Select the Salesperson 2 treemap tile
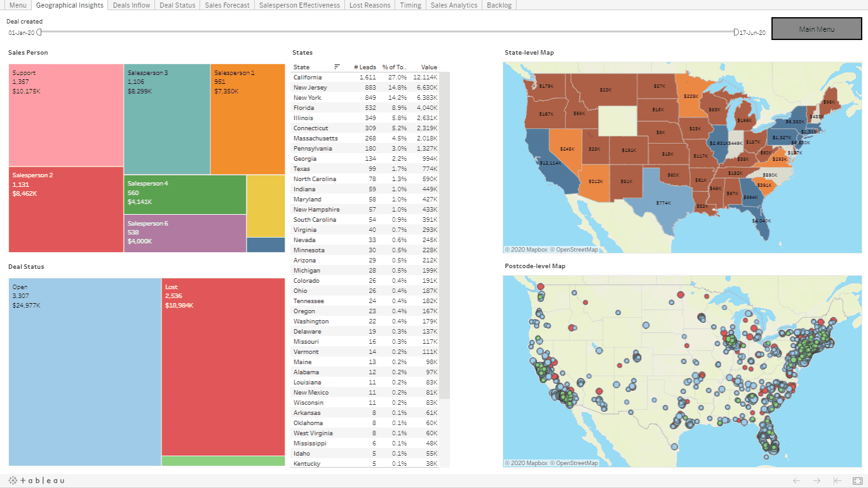The width and height of the screenshot is (868, 488). 66,210
